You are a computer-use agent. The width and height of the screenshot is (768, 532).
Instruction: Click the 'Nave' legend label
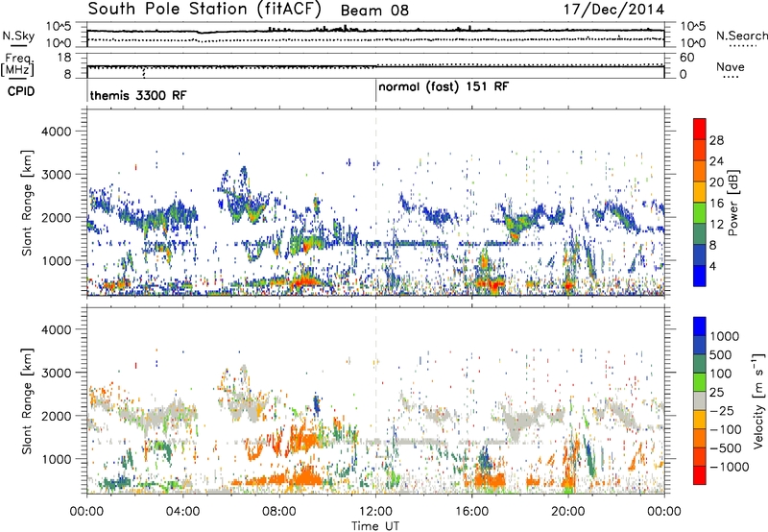[x=730, y=66]
